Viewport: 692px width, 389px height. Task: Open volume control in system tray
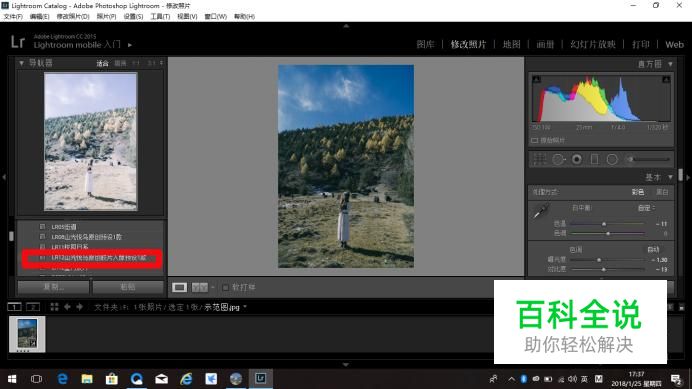572,379
